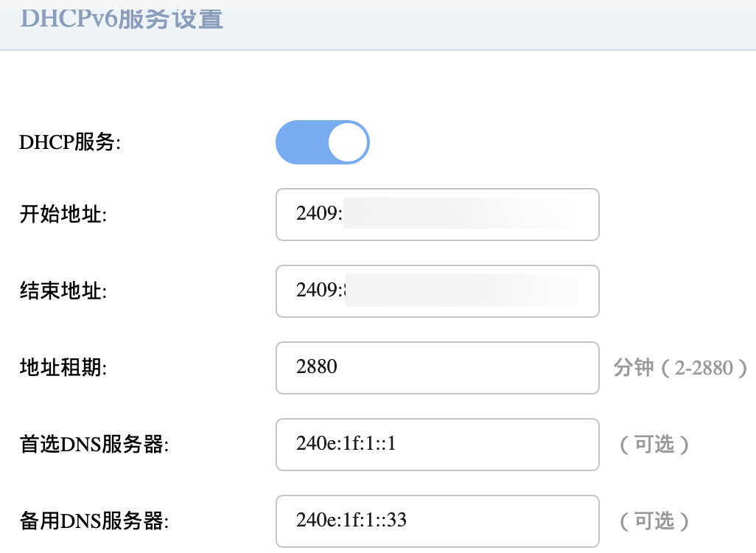Focus the 地址租期 field showing 2880

point(437,368)
